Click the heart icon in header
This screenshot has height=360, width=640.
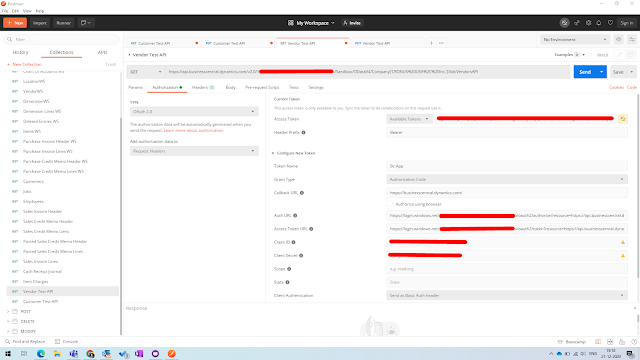click(610, 23)
